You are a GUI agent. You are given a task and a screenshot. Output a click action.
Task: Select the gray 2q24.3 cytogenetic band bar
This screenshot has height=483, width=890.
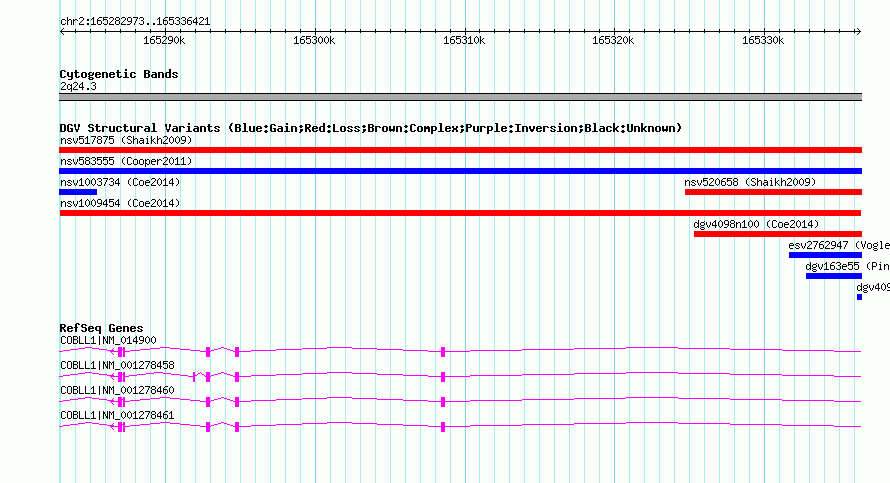(460, 97)
